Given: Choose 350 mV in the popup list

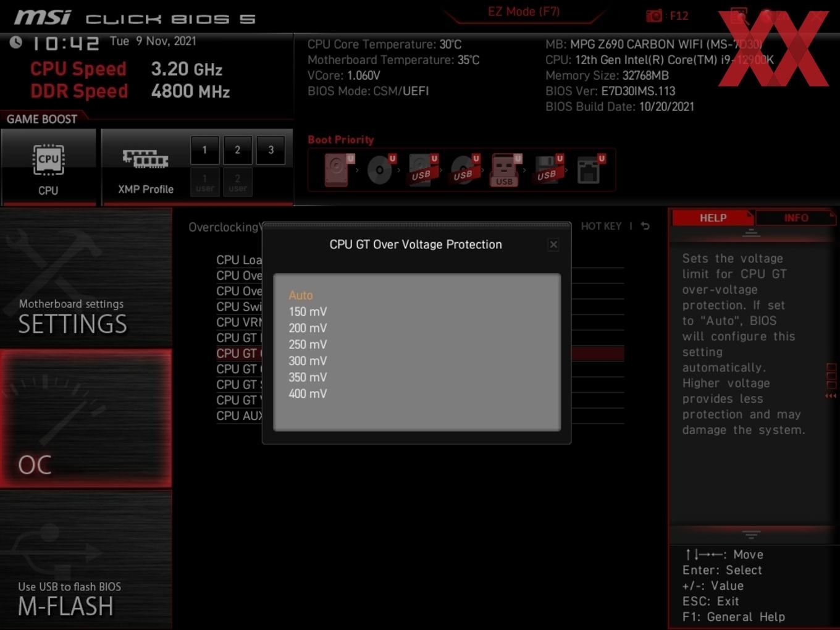Looking at the screenshot, I should point(308,377).
